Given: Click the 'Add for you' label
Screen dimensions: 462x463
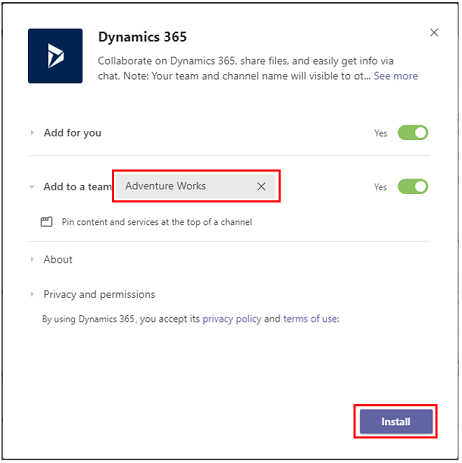Looking at the screenshot, I should coord(73,133).
